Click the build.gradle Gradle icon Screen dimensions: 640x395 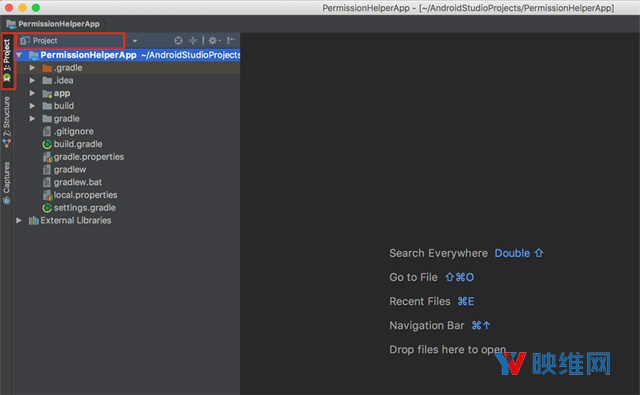[47, 144]
